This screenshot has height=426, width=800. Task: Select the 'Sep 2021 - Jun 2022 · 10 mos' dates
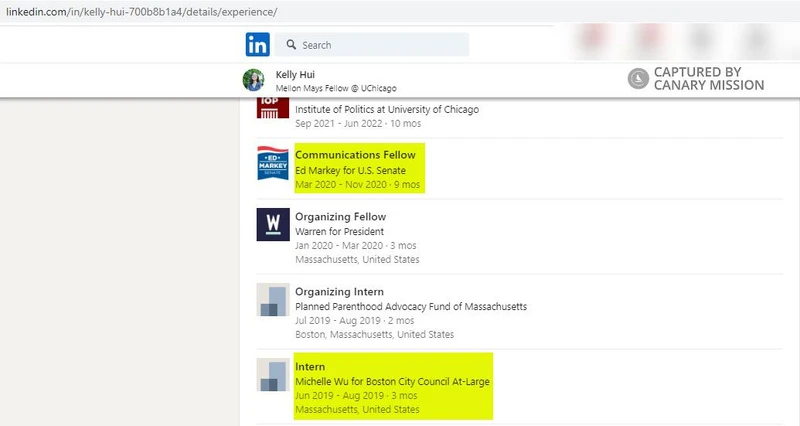tap(358, 123)
